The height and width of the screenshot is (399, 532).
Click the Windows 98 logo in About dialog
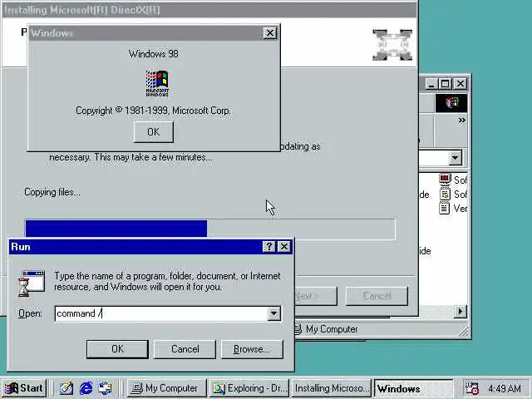coord(157,83)
